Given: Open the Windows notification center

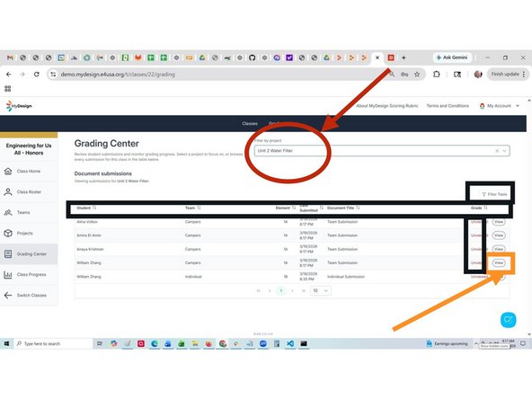Looking at the screenshot, I should click(x=523, y=343).
